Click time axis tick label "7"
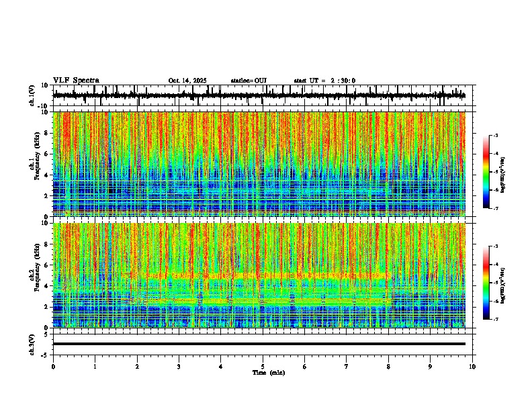Image resolution: width=532 pixels, height=411 pixels. (347, 367)
